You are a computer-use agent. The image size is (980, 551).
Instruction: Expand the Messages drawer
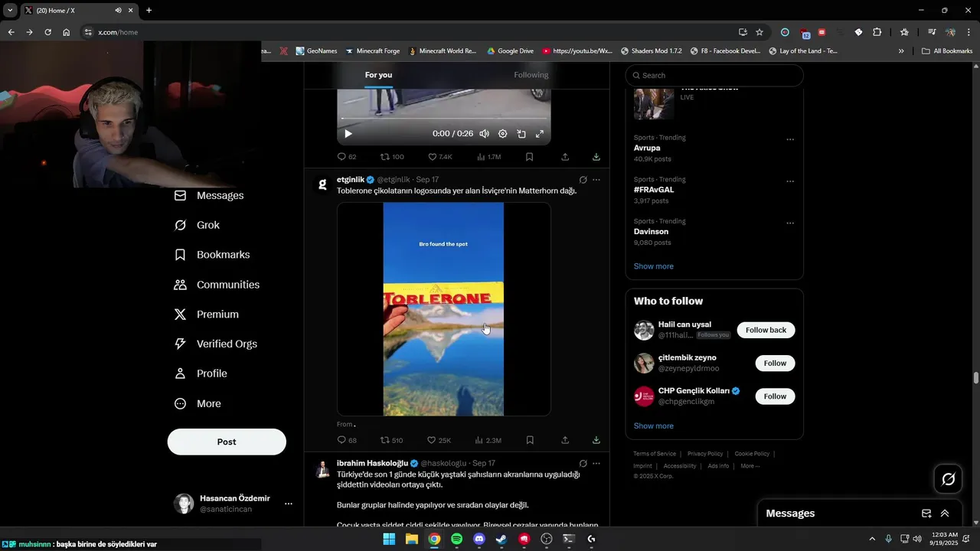[945, 514]
